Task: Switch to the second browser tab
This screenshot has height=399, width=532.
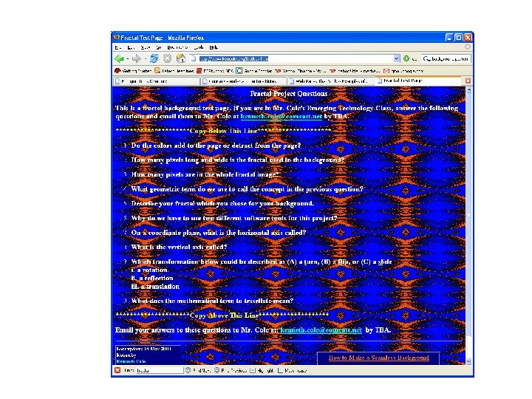Action: (x=243, y=81)
